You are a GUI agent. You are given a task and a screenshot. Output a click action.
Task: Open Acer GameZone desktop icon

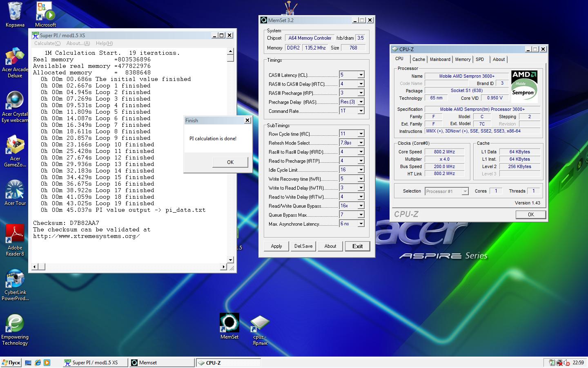point(15,152)
